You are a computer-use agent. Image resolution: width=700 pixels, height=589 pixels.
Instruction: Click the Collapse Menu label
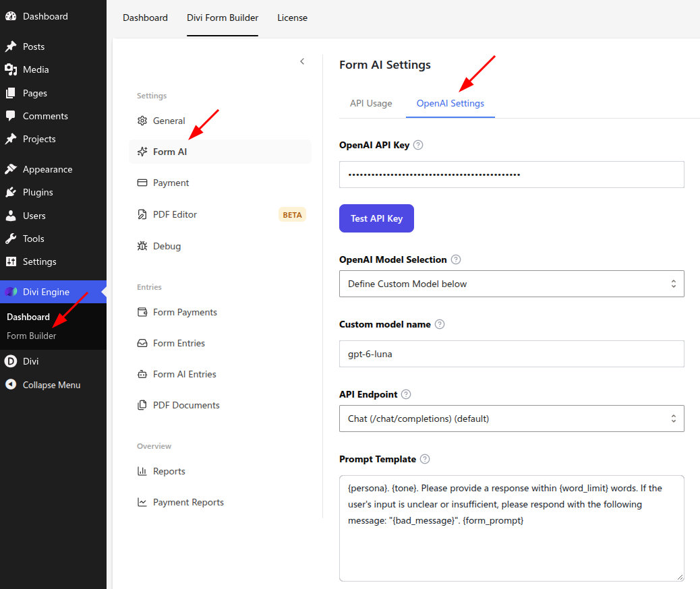coord(51,385)
